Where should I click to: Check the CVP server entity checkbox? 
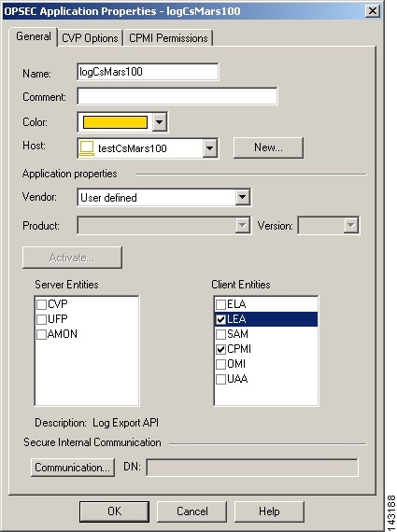click(x=41, y=304)
